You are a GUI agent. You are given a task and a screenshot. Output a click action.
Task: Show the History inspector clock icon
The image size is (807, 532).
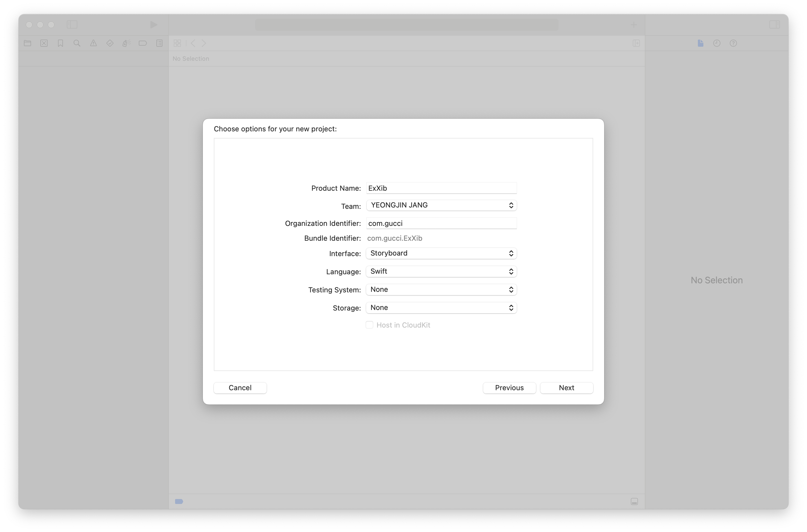click(717, 43)
